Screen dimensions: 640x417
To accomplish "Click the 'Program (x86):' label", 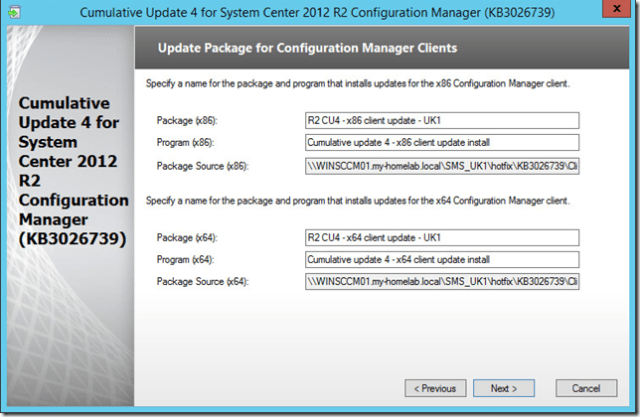I will pos(185,143).
